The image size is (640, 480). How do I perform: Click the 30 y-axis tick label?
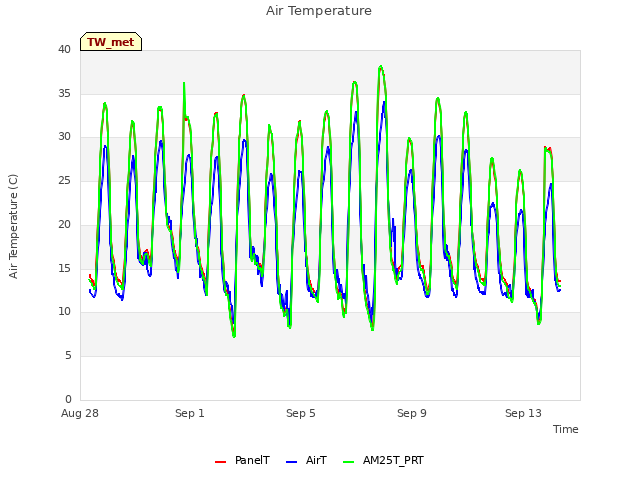64,137
